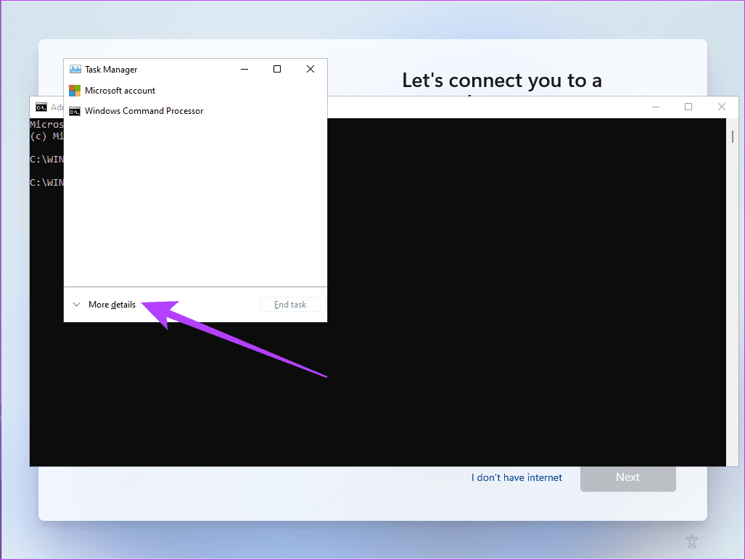The width and height of the screenshot is (745, 560).
Task: Close the Command Prompt window
Action: pyautogui.click(x=721, y=107)
